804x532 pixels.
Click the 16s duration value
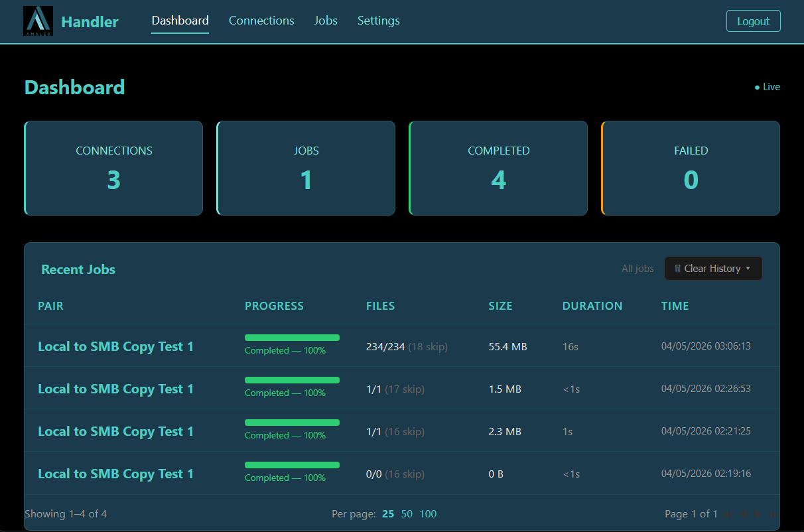(570, 346)
